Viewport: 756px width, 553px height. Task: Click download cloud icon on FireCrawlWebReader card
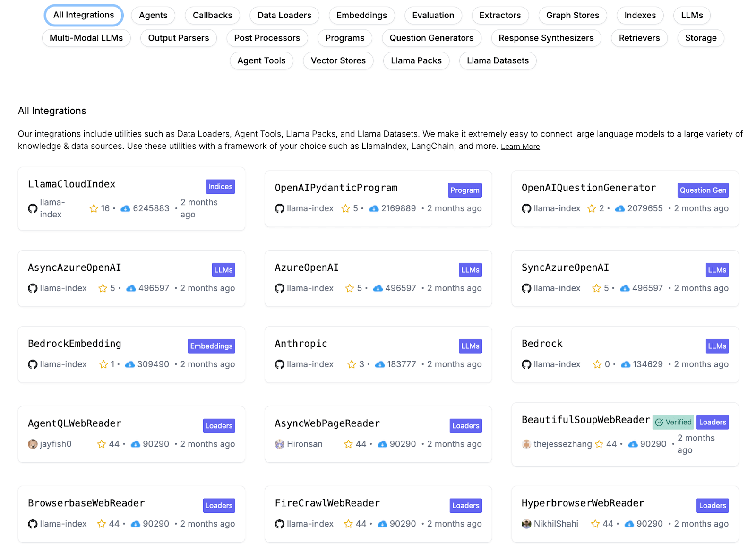(383, 524)
